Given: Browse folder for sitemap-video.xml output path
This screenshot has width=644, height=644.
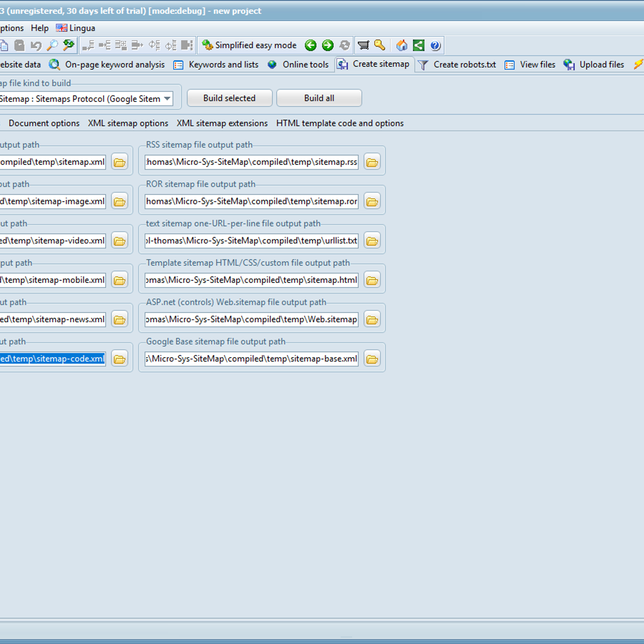Looking at the screenshot, I should (x=120, y=241).
